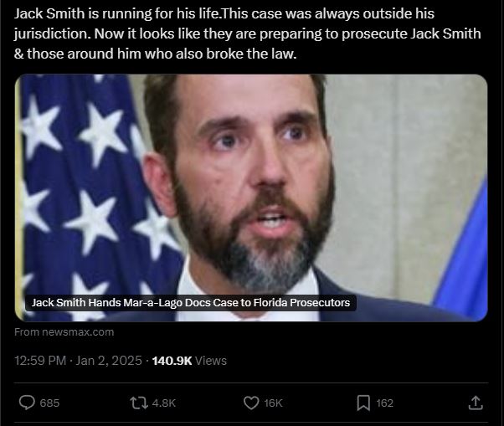Select the tweet text starting Jack Smith is running
Screen dimensions: 504x426
(247, 33)
